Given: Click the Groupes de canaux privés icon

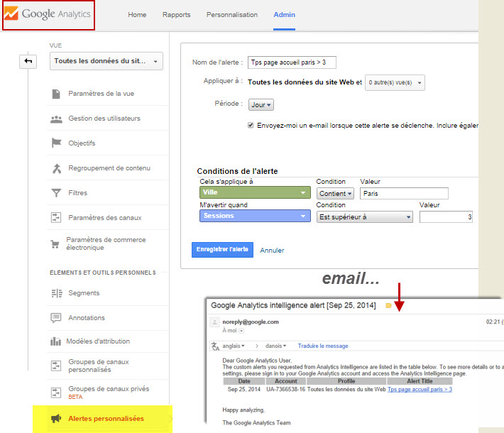Looking at the screenshot, I should (x=56, y=393).
